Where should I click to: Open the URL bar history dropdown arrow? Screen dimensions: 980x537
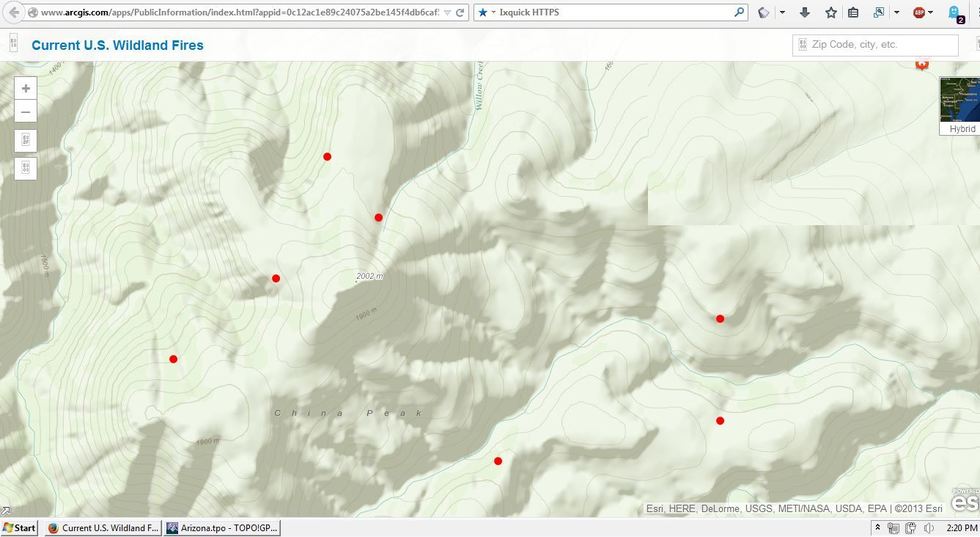(x=447, y=13)
